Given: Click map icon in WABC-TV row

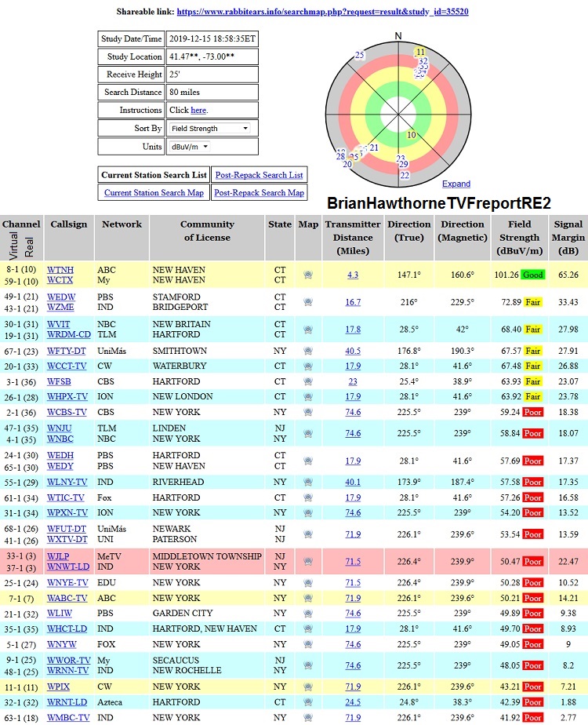Looking at the screenshot, I should pos(308,598).
